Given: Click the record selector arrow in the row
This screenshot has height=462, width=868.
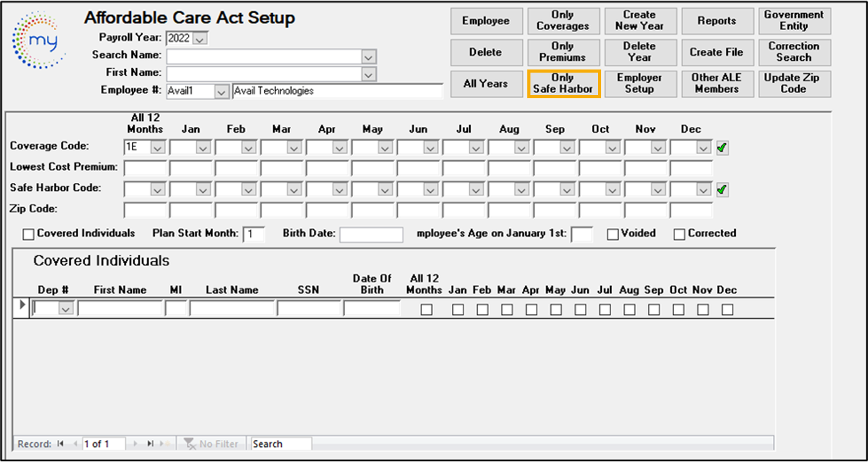Looking at the screenshot, I should coord(23,305).
